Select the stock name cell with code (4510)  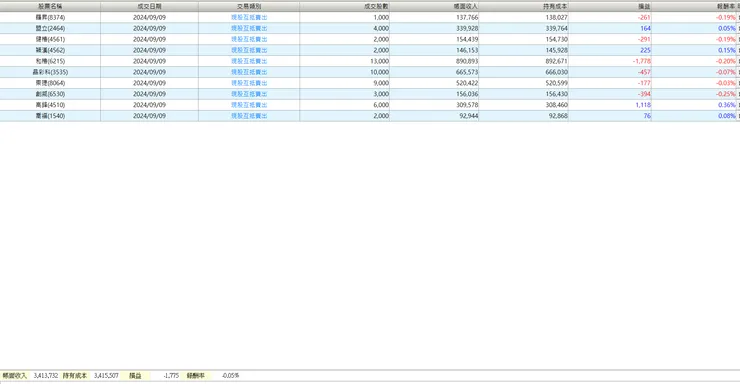point(50,105)
